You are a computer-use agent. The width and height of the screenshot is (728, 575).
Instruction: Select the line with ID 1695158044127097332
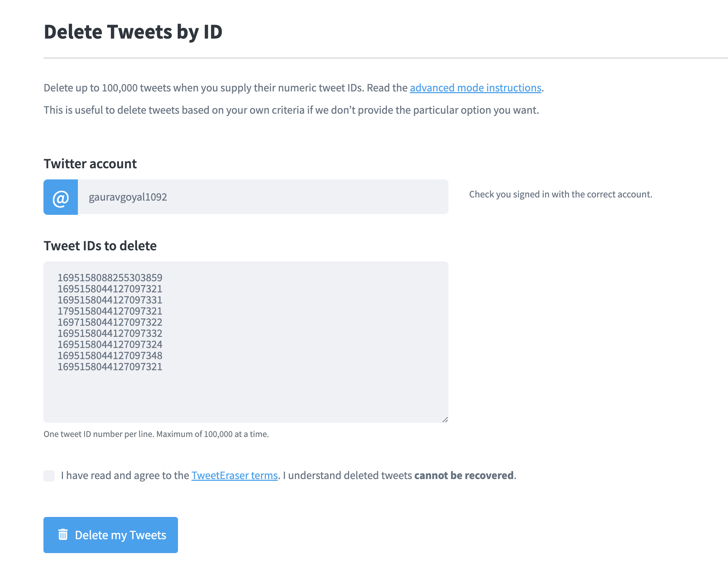110,333
